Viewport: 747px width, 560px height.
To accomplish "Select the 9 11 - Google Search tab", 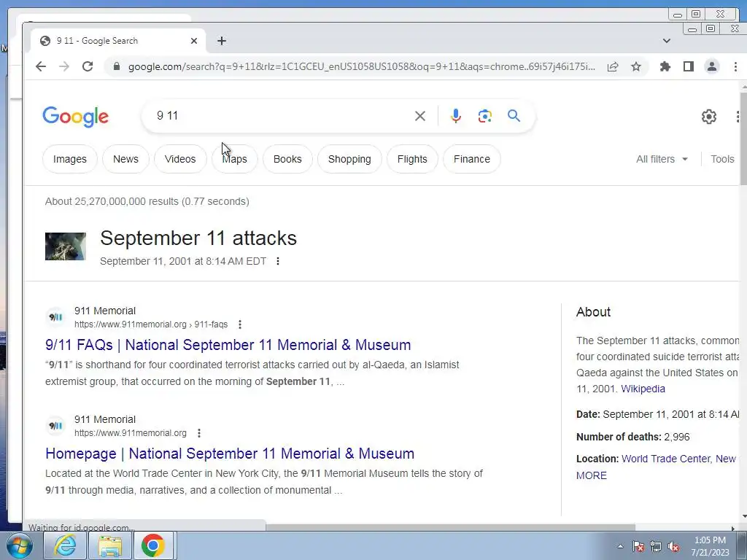I will point(117,41).
